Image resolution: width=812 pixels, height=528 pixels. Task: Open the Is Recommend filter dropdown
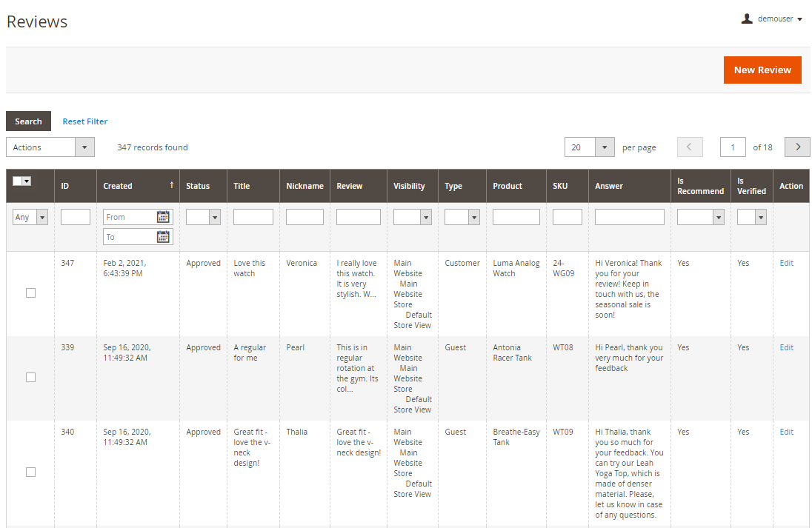tap(700, 217)
